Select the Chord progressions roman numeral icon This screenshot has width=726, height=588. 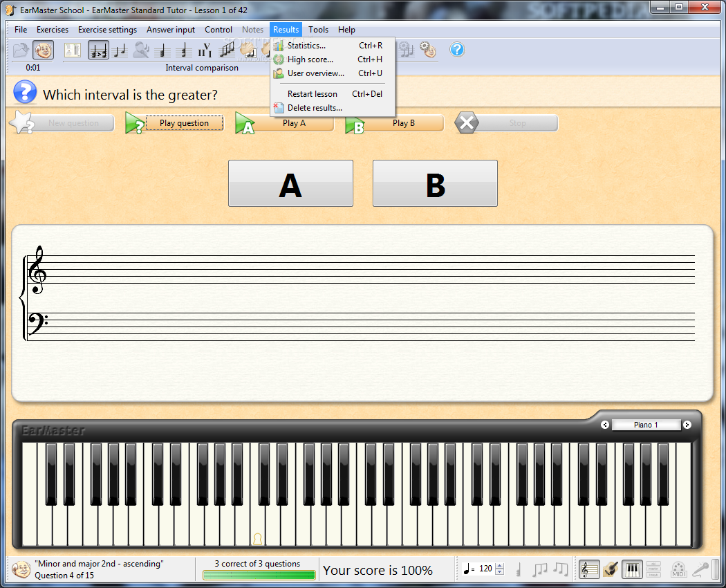coord(205,50)
